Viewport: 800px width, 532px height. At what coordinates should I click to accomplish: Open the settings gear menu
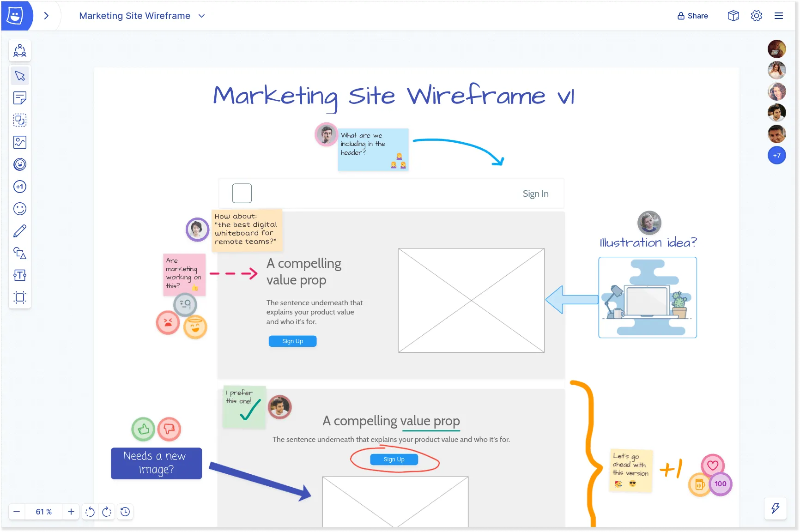[756, 16]
